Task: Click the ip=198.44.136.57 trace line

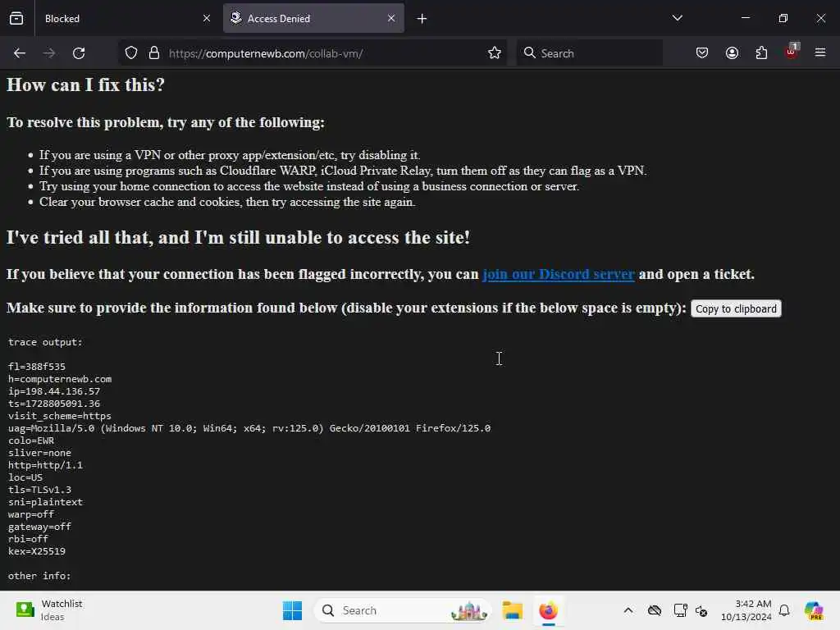Action: (54, 391)
